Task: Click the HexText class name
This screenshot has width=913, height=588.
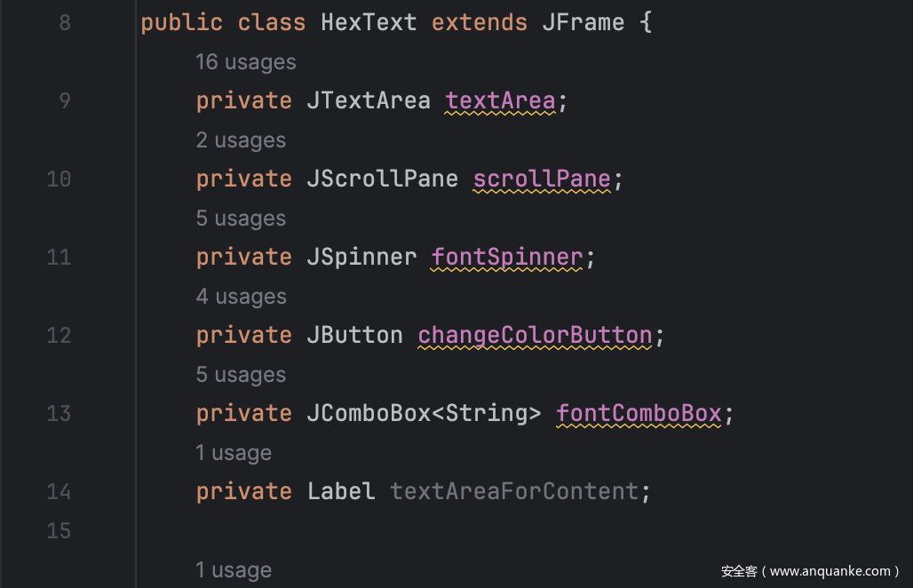Action: pyautogui.click(x=369, y=22)
